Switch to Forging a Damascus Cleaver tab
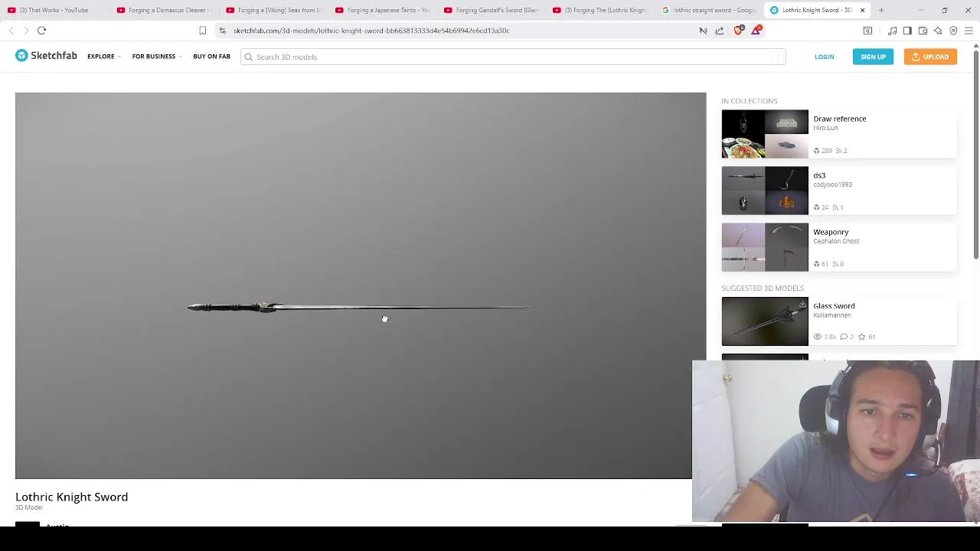980x551 pixels. pos(163,10)
